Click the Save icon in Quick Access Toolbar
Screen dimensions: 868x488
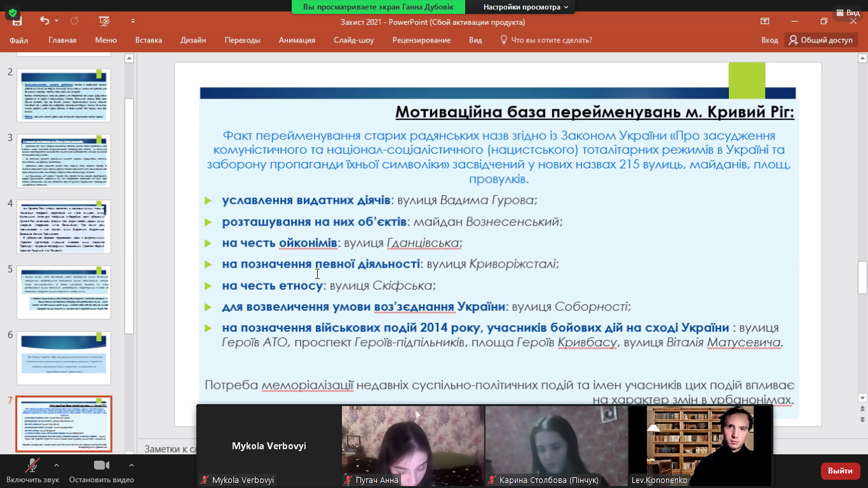pos(17,21)
